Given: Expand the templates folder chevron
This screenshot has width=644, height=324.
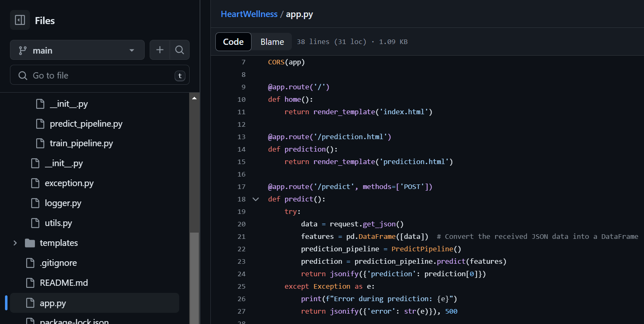Looking at the screenshot, I should pos(15,243).
